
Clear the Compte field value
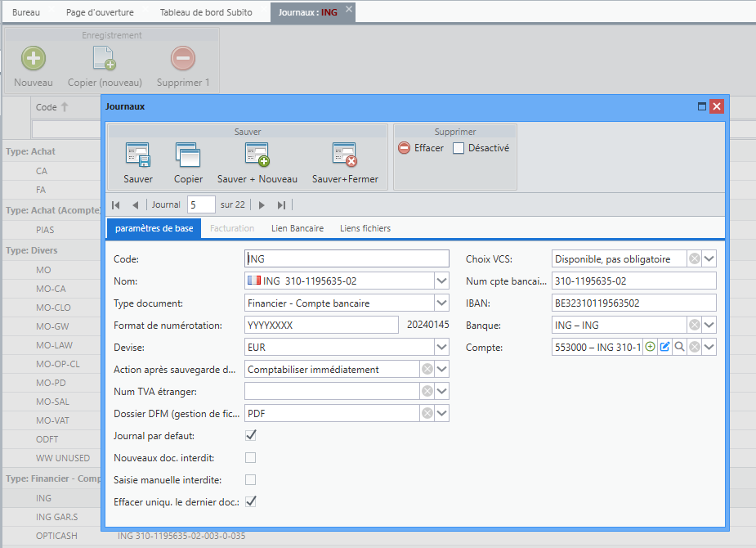694,347
